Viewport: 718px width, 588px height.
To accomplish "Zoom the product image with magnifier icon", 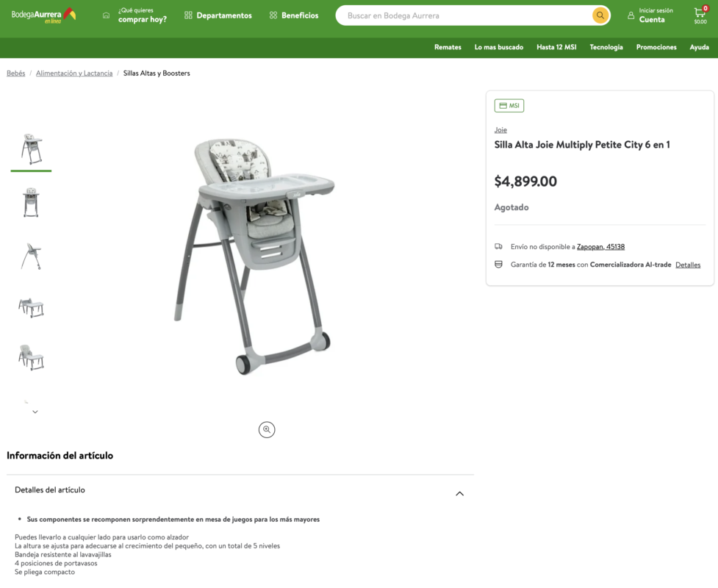I will pos(267,430).
